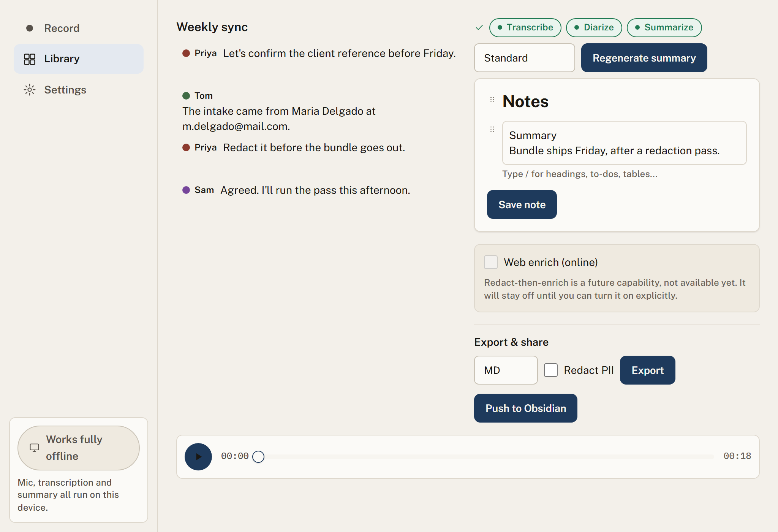Click Regenerate summary button
Image resolution: width=778 pixels, height=532 pixels.
pos(644,58)
